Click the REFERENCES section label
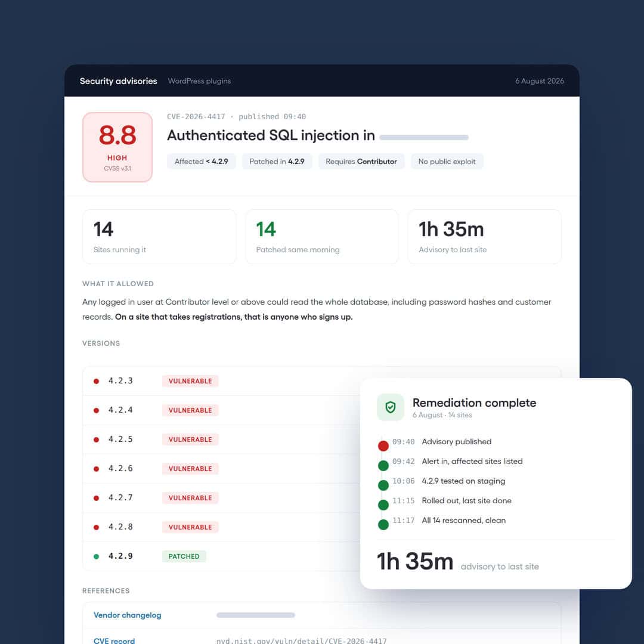 [106, 590]
